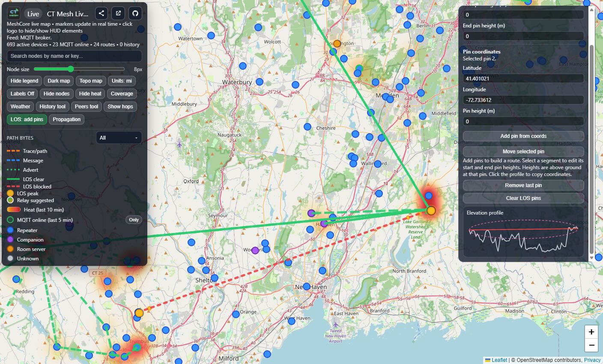Viewport: 603px width, 364px height.
Task: Click the 'CT Mesh Liv...' title
Action: click(68, 14)
